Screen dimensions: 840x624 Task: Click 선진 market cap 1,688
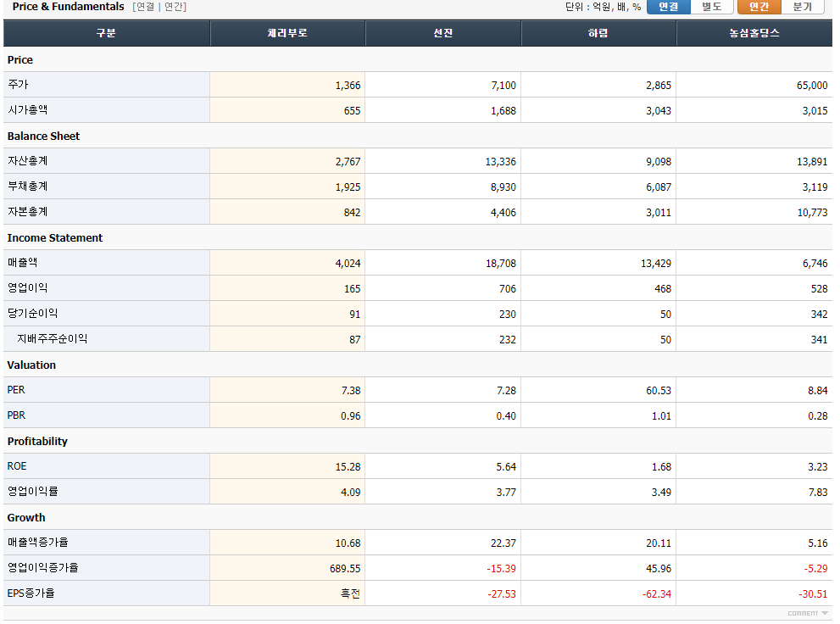click(503, 111)
